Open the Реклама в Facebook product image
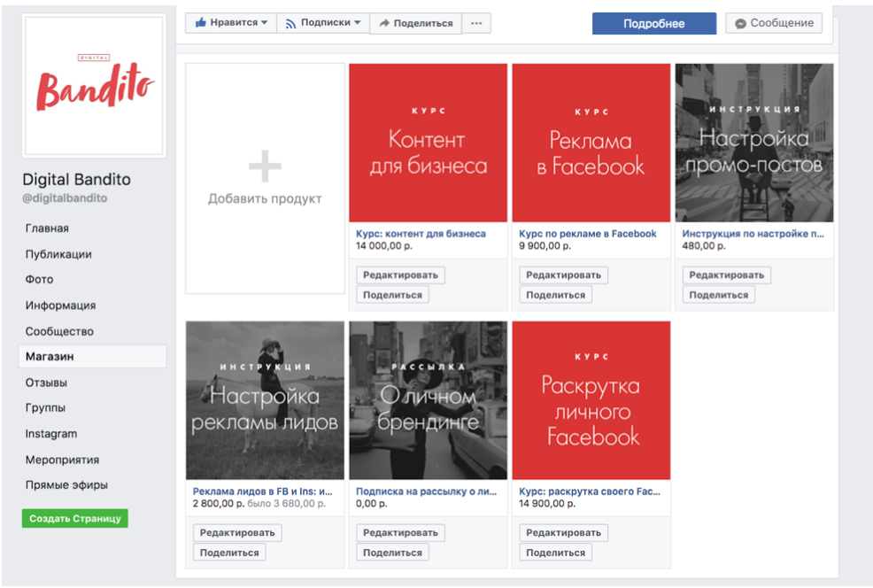 tap(591, 143)
